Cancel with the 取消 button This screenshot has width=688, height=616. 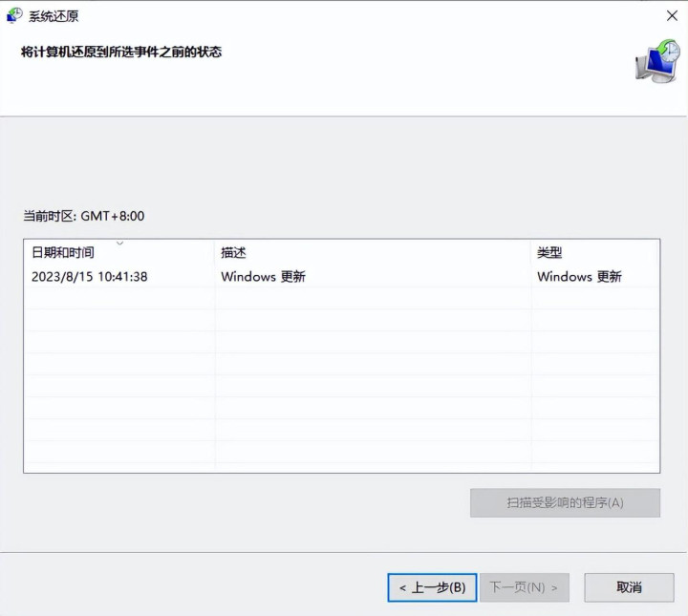point(629,587)
